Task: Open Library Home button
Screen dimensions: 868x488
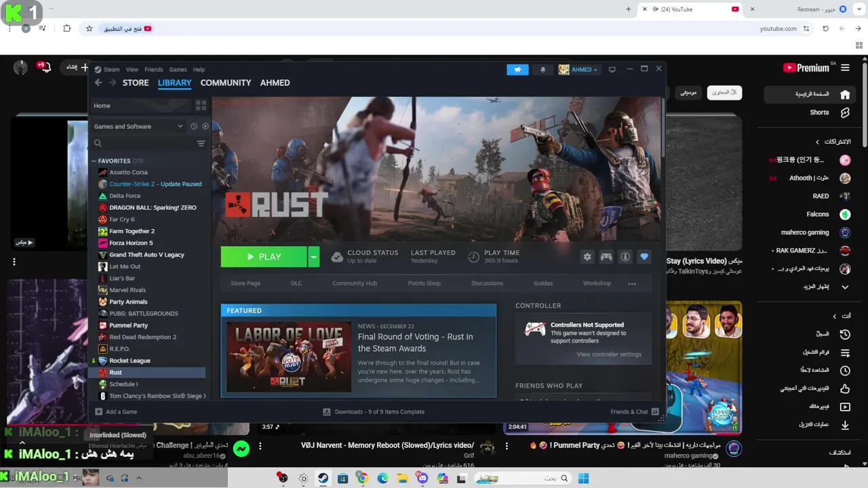Action: pos(140,106)
